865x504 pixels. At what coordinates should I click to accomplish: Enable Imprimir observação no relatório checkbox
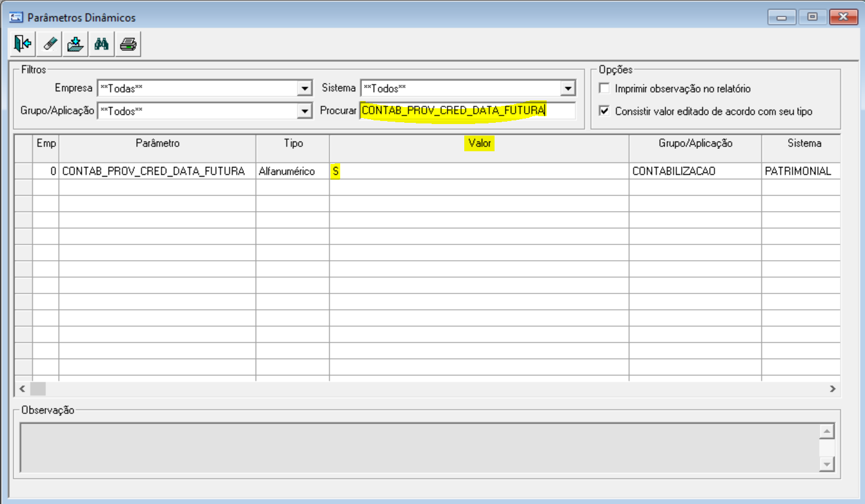(604, 88)
